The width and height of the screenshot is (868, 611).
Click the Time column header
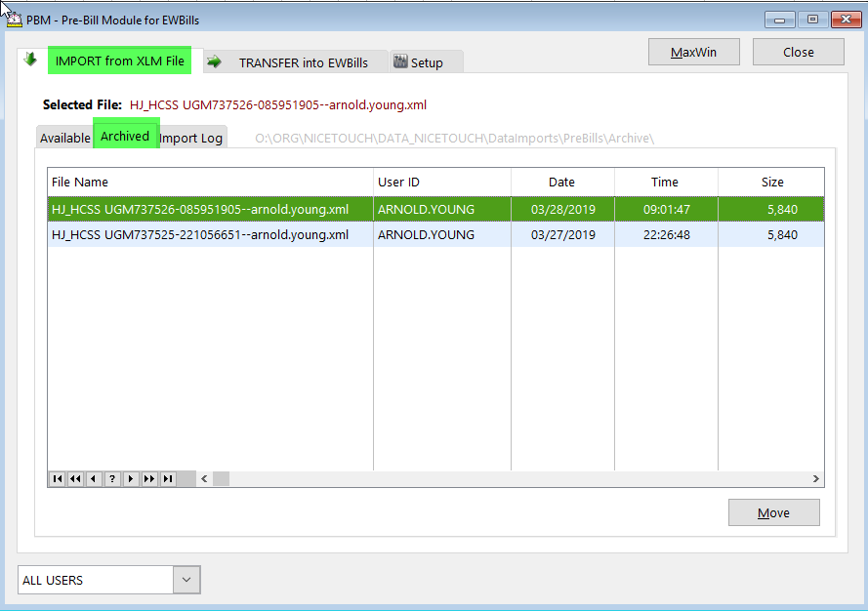[666, 183]
